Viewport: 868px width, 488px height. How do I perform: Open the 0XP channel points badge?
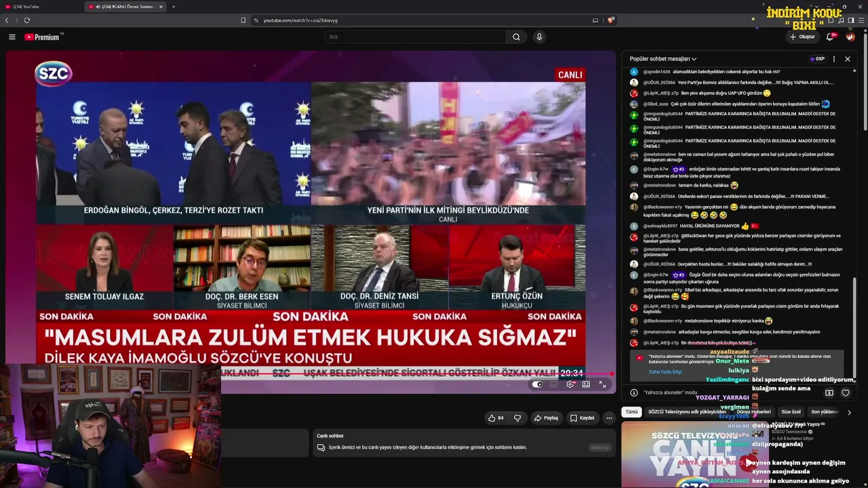pos(817,59)
